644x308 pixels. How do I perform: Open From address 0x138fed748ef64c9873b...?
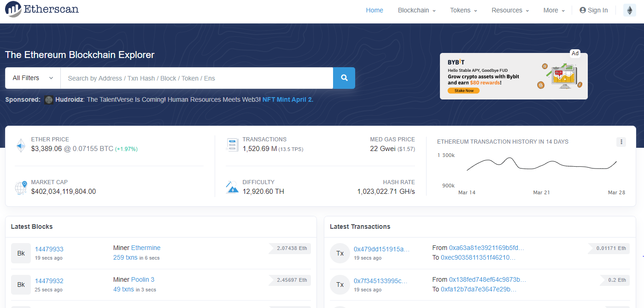point(488,279)
